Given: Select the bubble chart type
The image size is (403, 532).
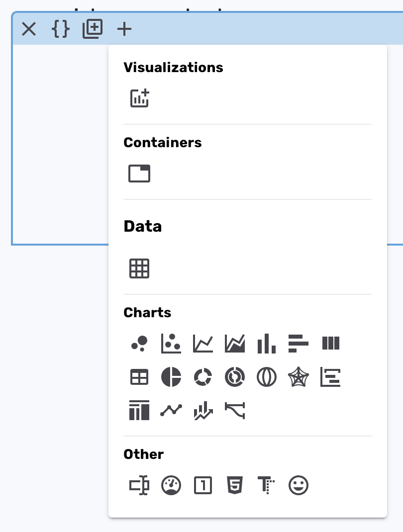Looking at the screenshot, I should click(x=139, y=343).
